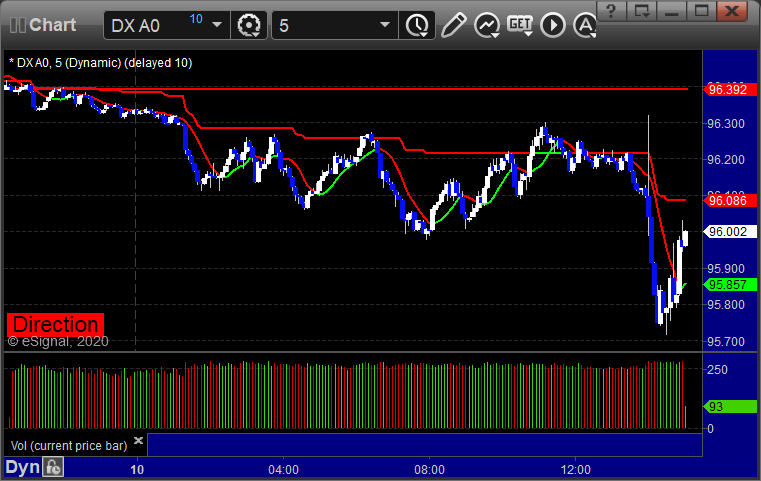This screenshot has width=761, height=481.
Task: Open the circled A alerts icon
Action: tap(585, 25)
